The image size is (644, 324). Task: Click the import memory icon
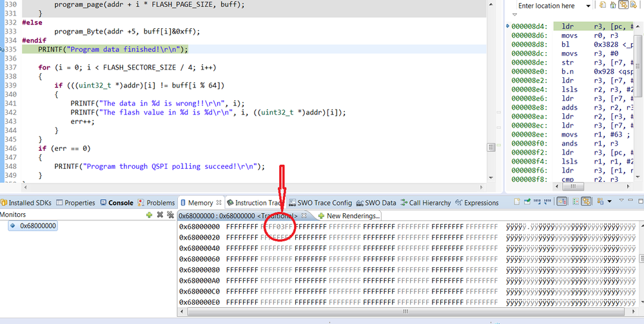(537, 202)
